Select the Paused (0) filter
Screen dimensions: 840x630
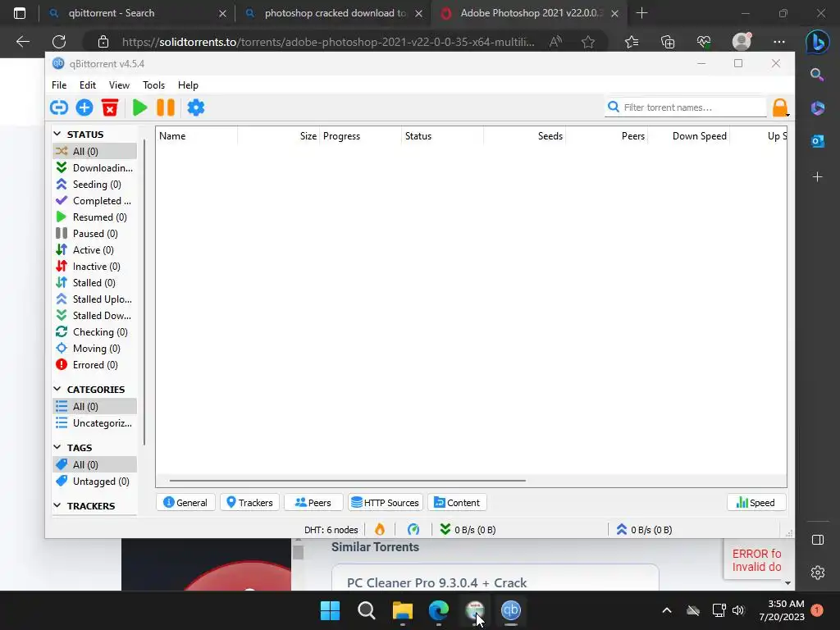point(94,234)
